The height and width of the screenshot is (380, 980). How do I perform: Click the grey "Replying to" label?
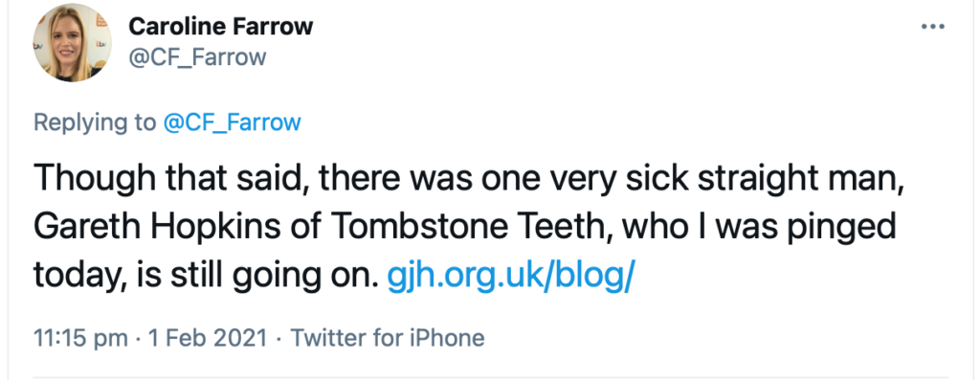coord(95,123)
